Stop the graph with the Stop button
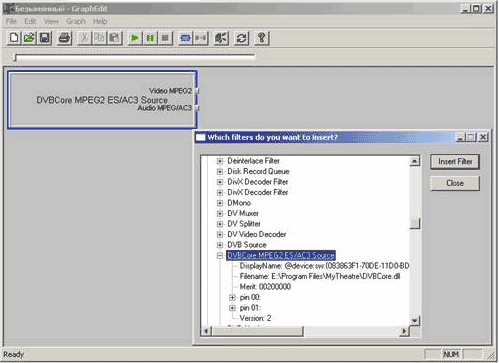 [x=165, y=38]
